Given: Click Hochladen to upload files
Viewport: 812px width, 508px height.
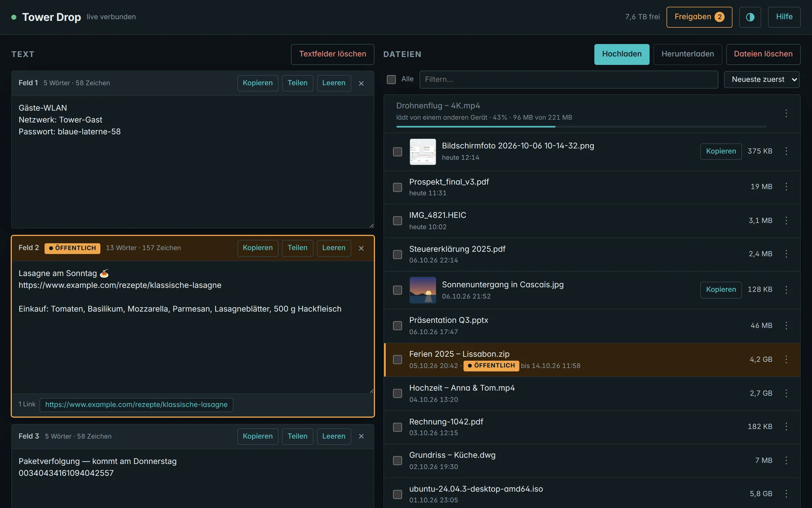Looking at the screenshot, I should point(622,54).
